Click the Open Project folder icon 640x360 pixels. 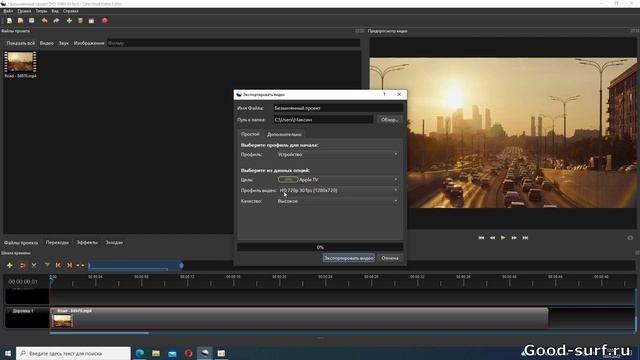[x=20, y=20]
